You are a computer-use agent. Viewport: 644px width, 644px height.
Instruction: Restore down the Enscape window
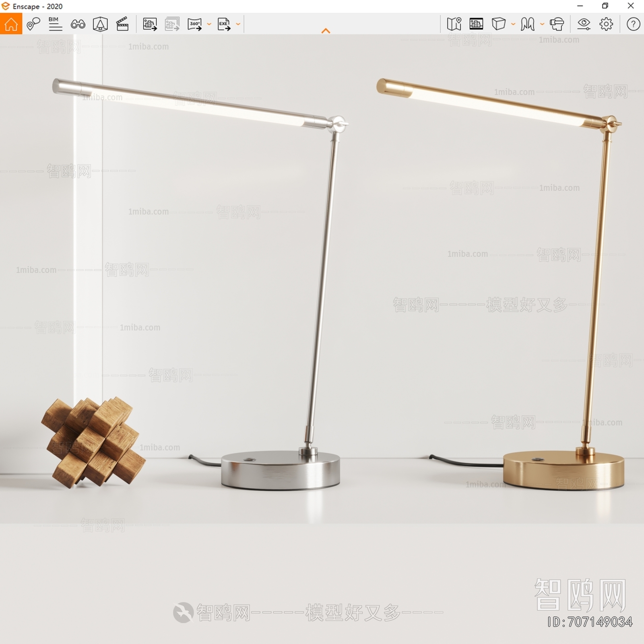click(605, 6)
